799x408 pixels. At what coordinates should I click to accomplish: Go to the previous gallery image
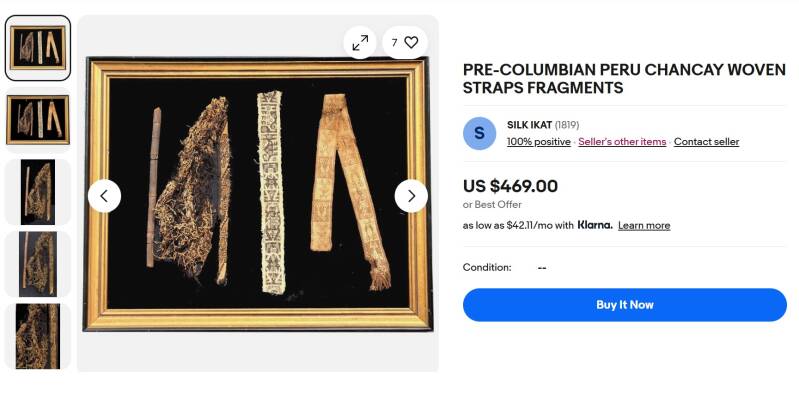click(x=105, y=195)
